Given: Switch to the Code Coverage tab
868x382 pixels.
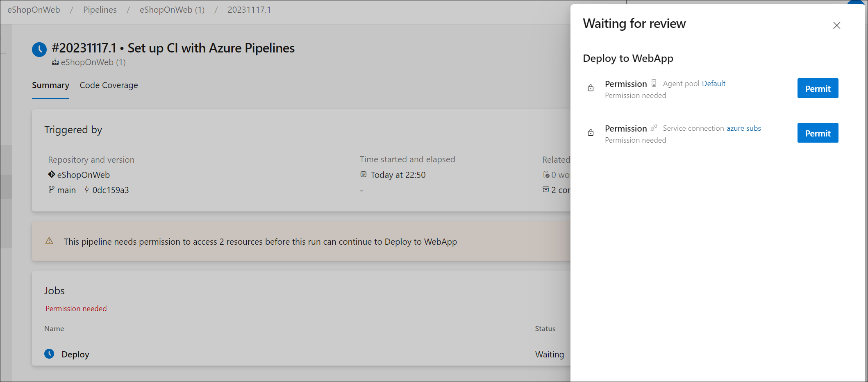Looking at the screenshot, I should click(x=109, y=85).
